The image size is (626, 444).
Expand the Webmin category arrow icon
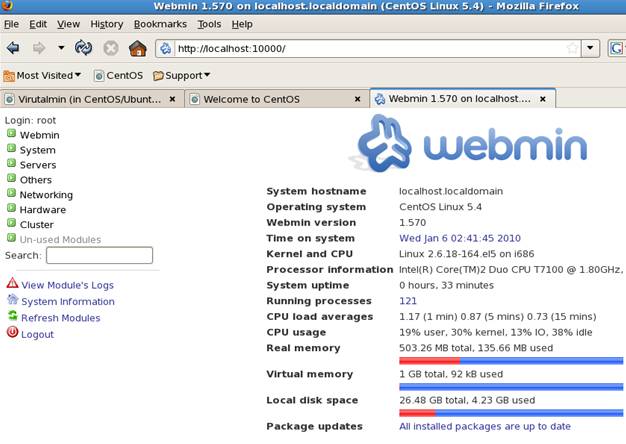click(x=12, y=133)
